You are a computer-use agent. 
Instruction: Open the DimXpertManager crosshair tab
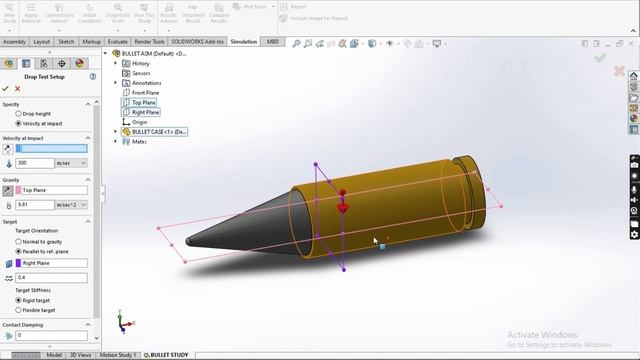click(62, 63)
